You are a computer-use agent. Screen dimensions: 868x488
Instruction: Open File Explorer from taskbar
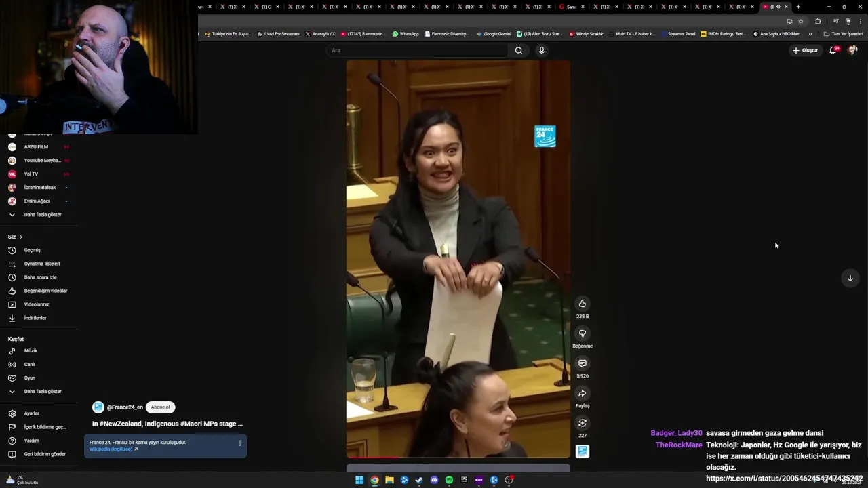coord(389,480)
